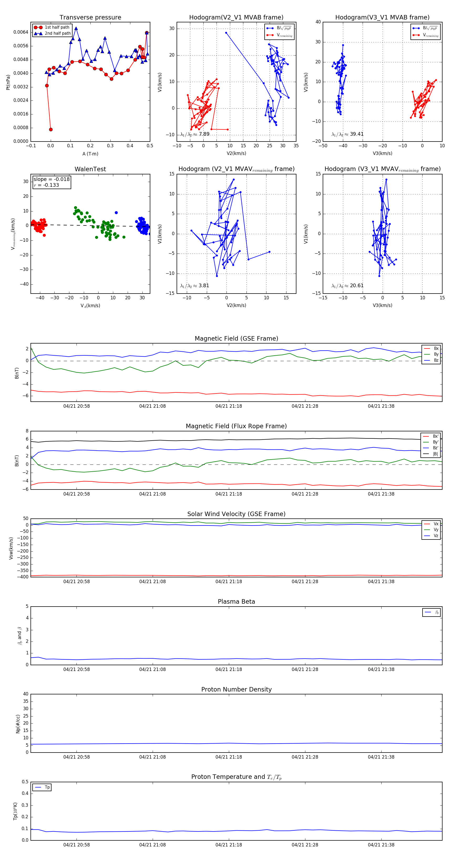Select Bz legend entry in GSE magnetic field plot
The height and width of the screenshot is (868, 473).
[431, 361]
